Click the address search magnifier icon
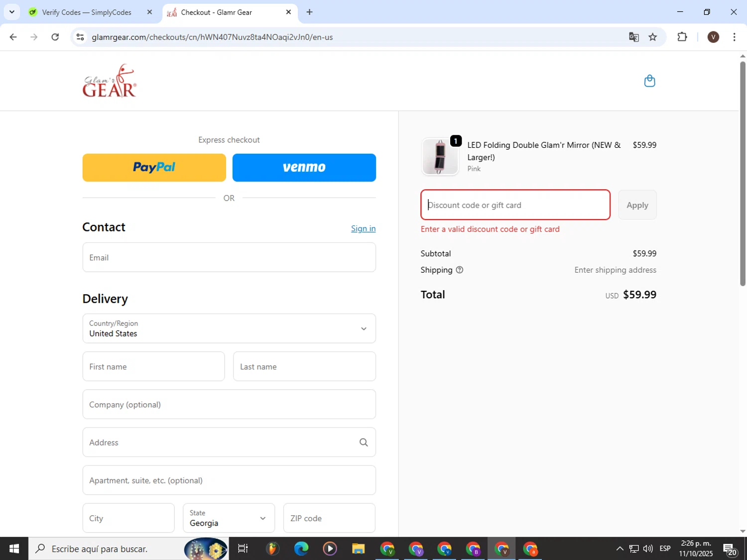The image size is (747, 560). [x=364, y=442]
